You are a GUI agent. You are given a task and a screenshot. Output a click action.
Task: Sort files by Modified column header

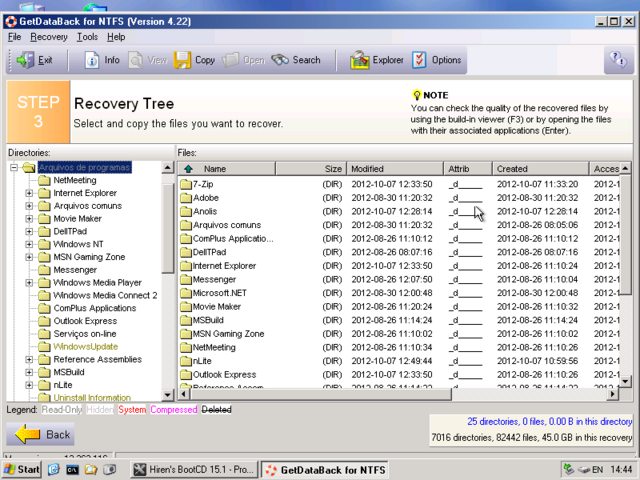(395, 169)
